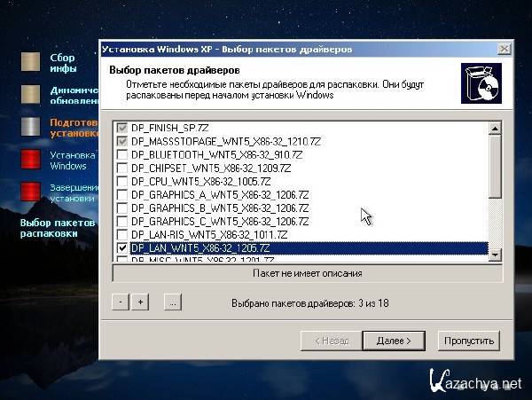Image resolution: width=532 pixels, height=400 pixels.
Task: Close the Windows XP setup dialog
Action: [x=505, y=48]
